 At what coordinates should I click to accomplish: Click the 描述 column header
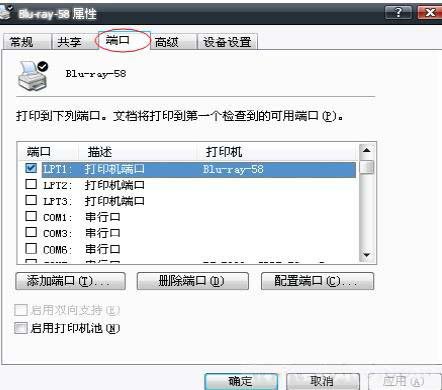tap(137, 152)
